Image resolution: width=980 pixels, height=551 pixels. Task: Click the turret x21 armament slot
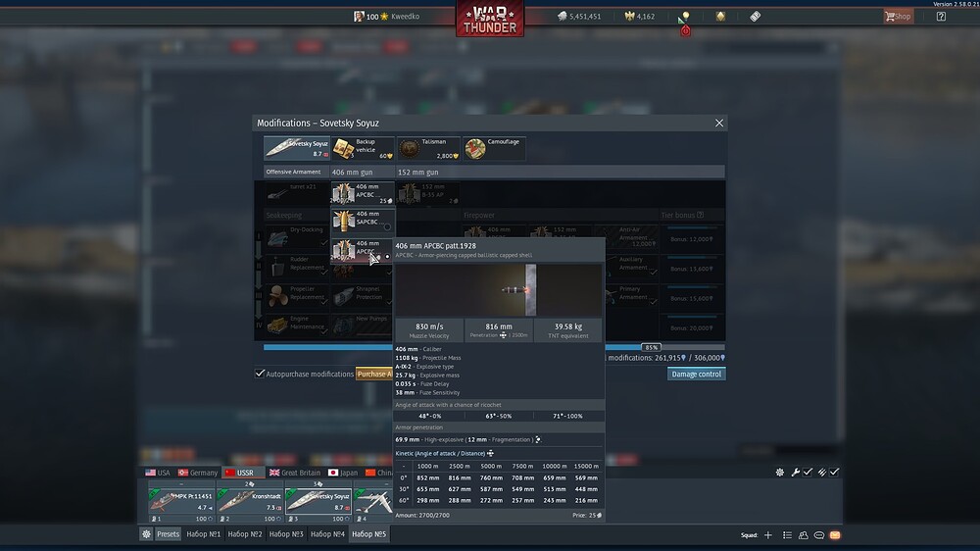[x=297, y=193]
